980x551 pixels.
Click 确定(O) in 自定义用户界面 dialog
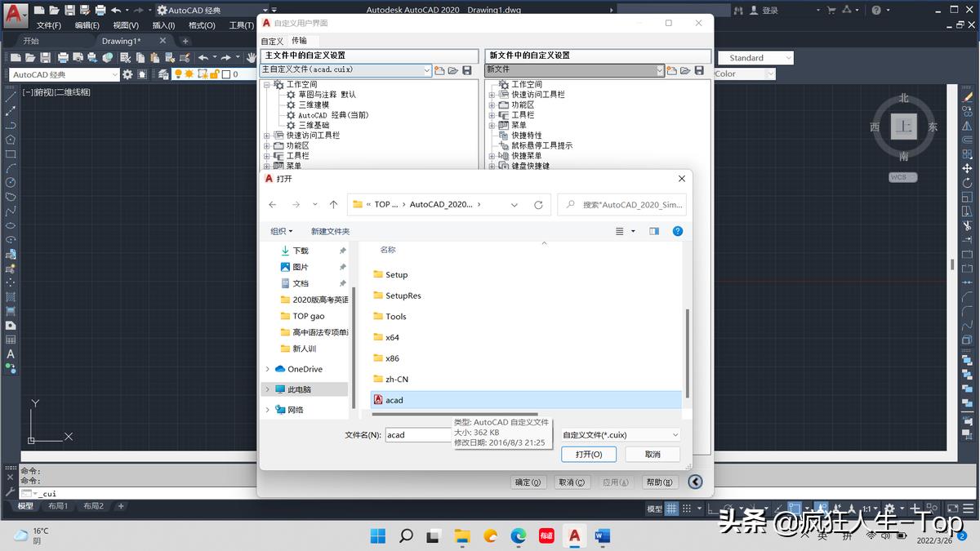point(528,482)
